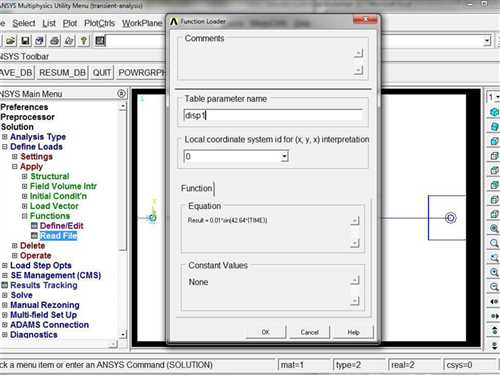Open Define/Edit under Functions

point(61,226)
